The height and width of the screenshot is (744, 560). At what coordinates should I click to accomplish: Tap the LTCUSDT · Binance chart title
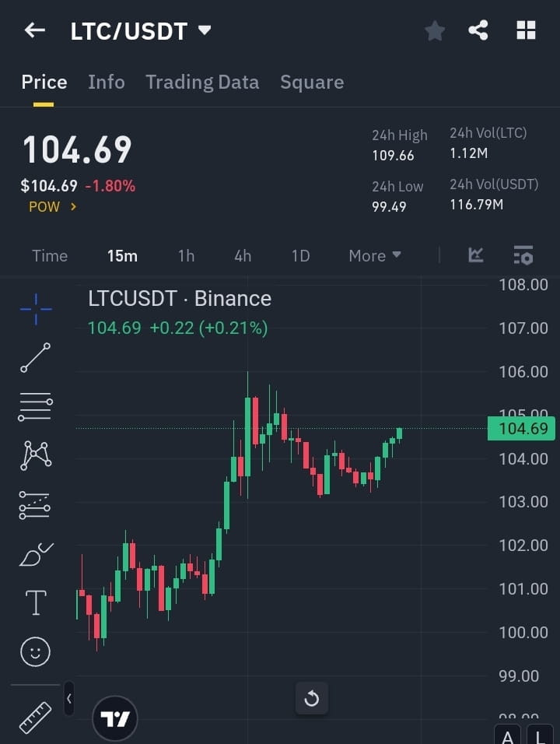[180, 299]
